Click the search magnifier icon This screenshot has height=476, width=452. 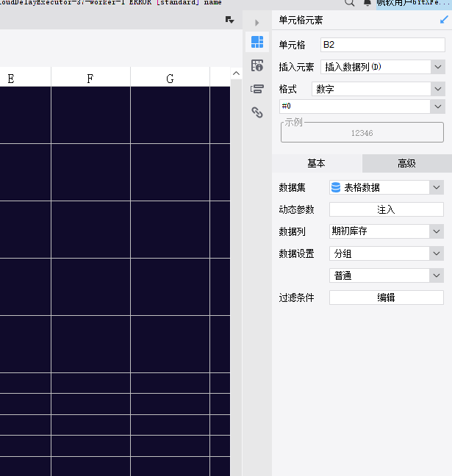[x=350, y=3]
